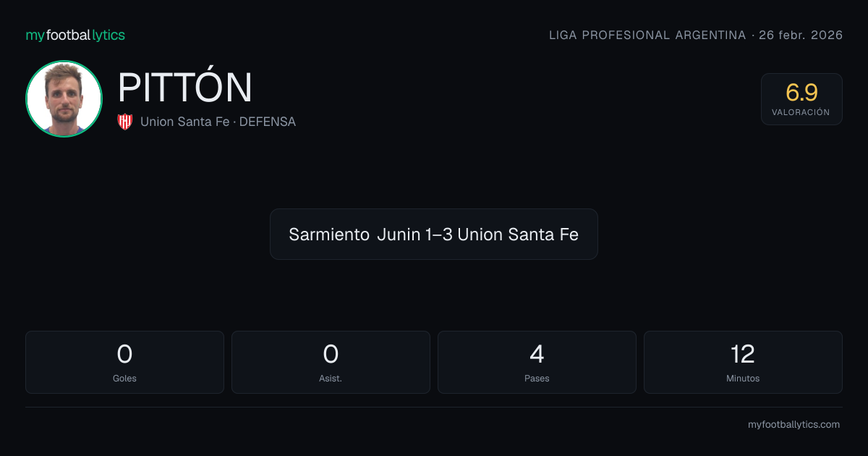Select the 6.9 Valoración rating badge
868x456 pixels.
pos(801,99)
